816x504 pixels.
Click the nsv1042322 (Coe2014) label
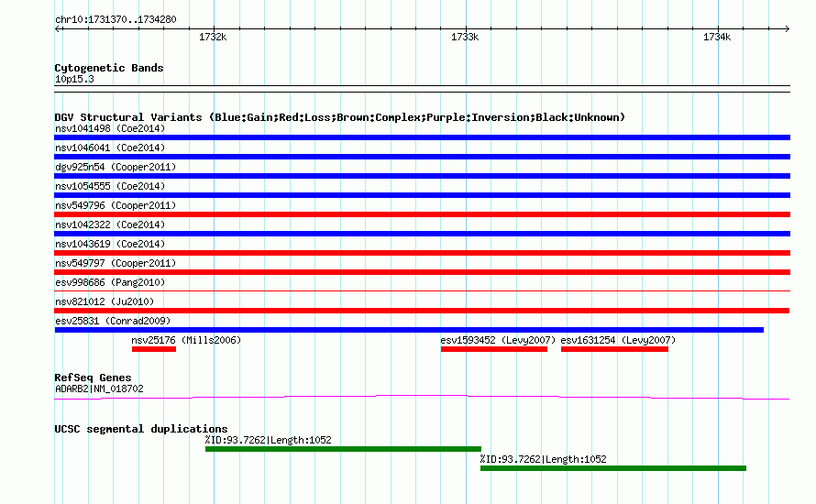pos(110,225)
